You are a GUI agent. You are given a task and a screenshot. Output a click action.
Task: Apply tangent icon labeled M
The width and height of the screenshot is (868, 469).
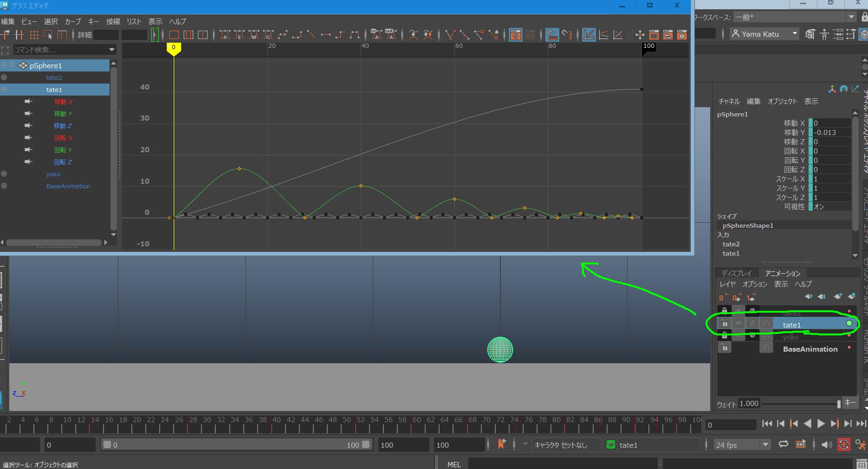[x=254, y=35]
